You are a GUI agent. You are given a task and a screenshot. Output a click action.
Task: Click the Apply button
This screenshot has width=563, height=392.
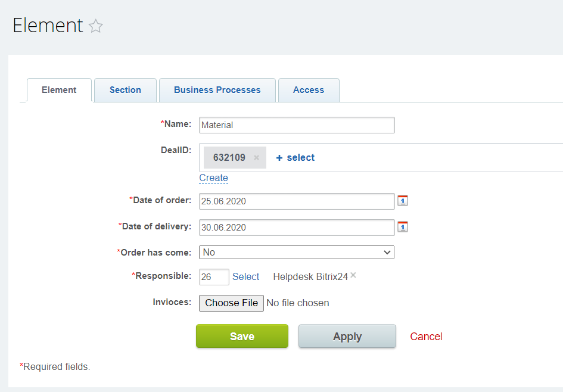point(347,337)
